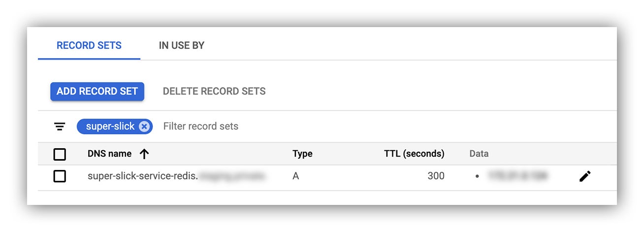Image resolution: width=644 pixels, height=232 pixels.
Task: Click the record type A cell
Action: 295,176
